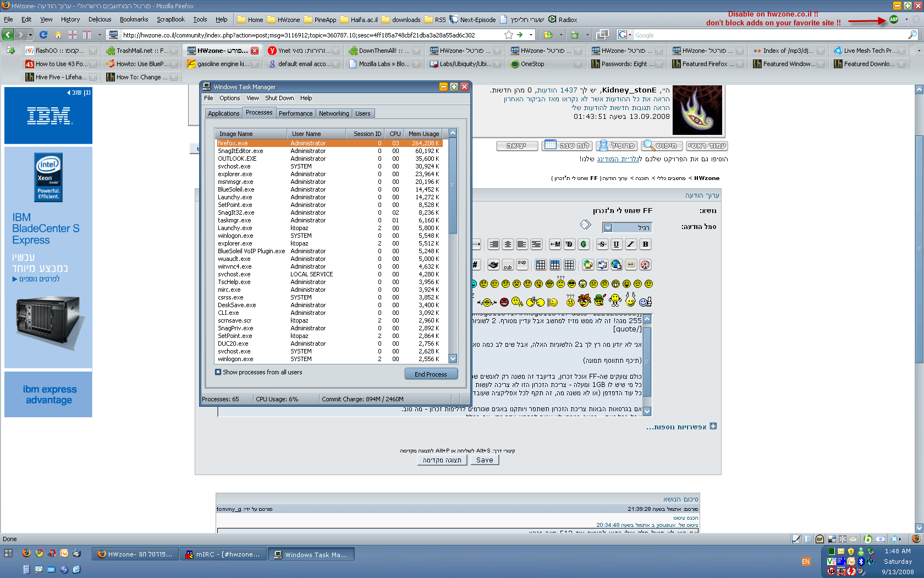The height and width of the screenshot is (578, 924).
Task: Apply italic formatting in the post editor
Action: pyautogui.click(x=631, y=244)
